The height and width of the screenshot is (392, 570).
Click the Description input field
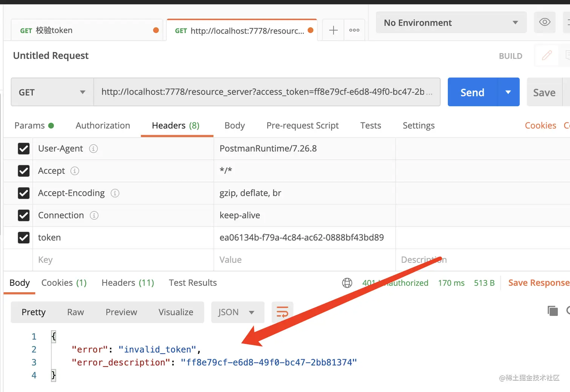point(483,260)
